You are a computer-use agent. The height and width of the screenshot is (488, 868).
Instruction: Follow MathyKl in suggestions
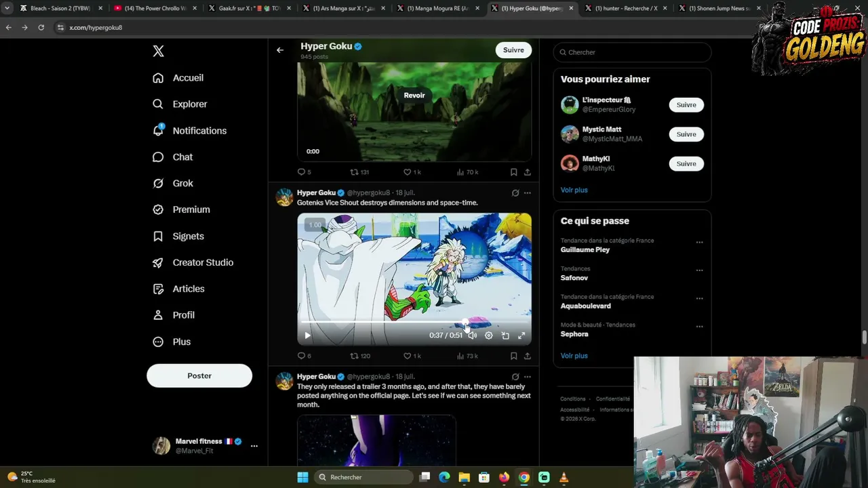pyautogui.click(x=686, y=163)
